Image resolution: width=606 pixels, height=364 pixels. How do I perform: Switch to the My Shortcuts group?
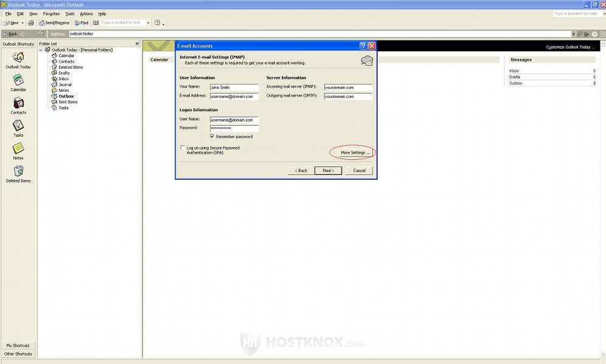tap(18, 346)
